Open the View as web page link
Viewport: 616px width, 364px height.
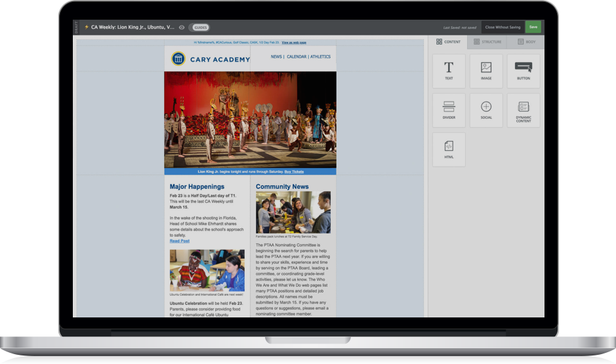294,42
